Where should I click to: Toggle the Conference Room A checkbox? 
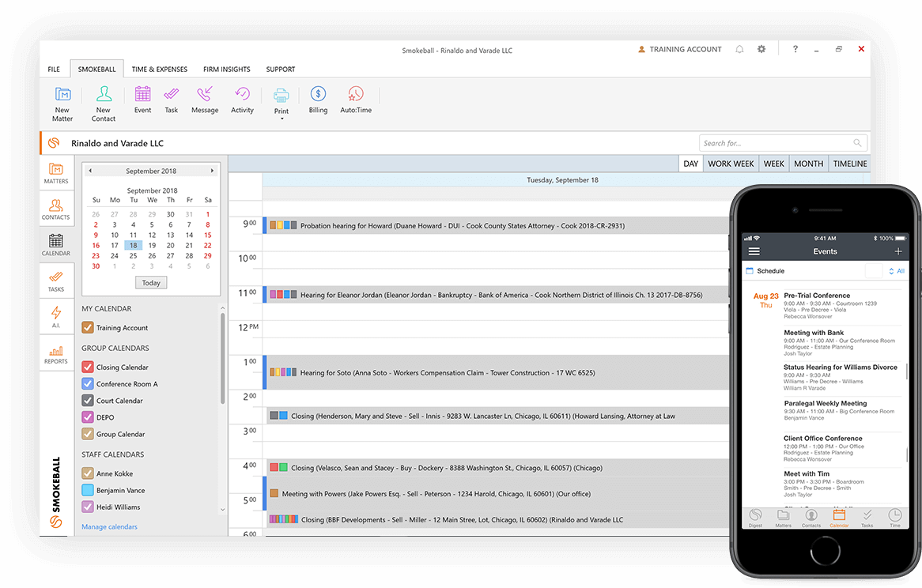click(88, 383)
